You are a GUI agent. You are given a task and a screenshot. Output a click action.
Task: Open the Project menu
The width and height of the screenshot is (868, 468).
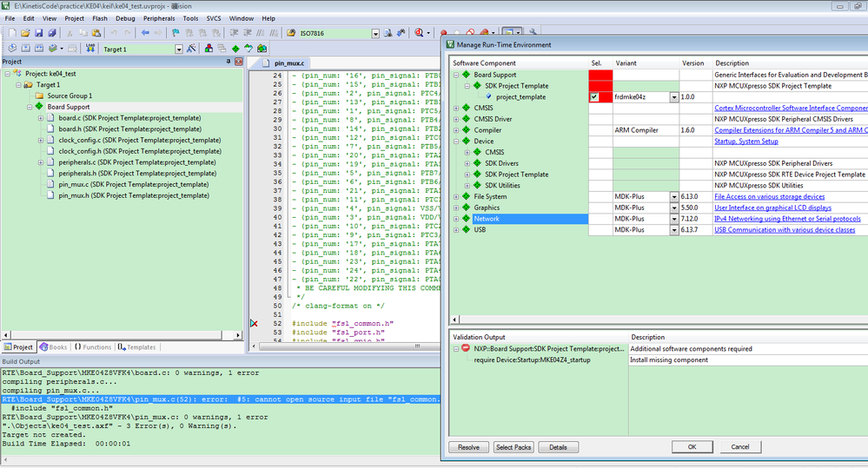(74, 18)
